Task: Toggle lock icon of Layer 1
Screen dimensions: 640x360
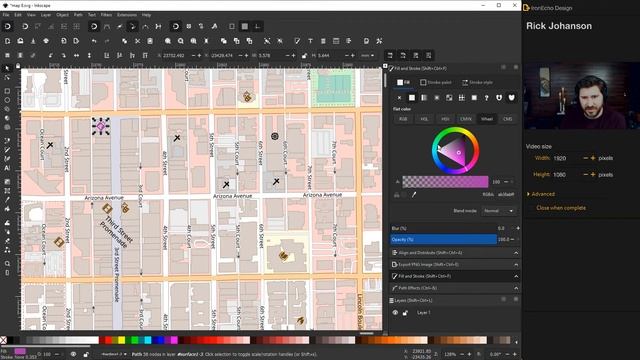Action: point(405,313)
